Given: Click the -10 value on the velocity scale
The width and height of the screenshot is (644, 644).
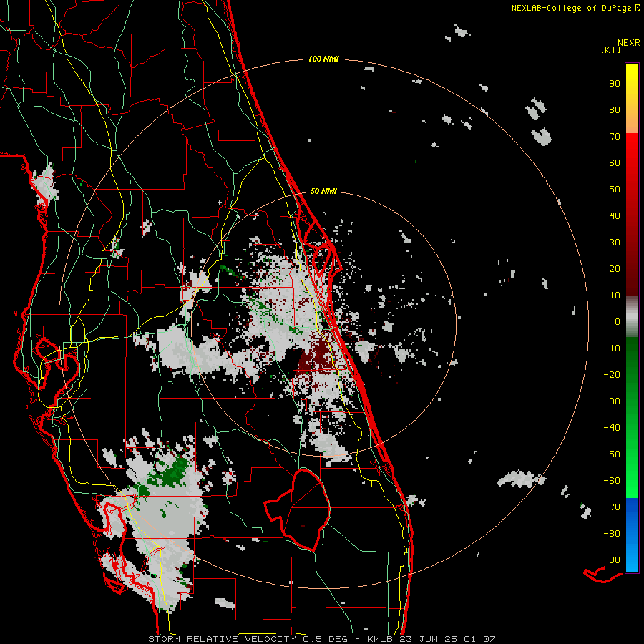Looking at the screenshot, I should pyautogui.click(x=612, y=348).
